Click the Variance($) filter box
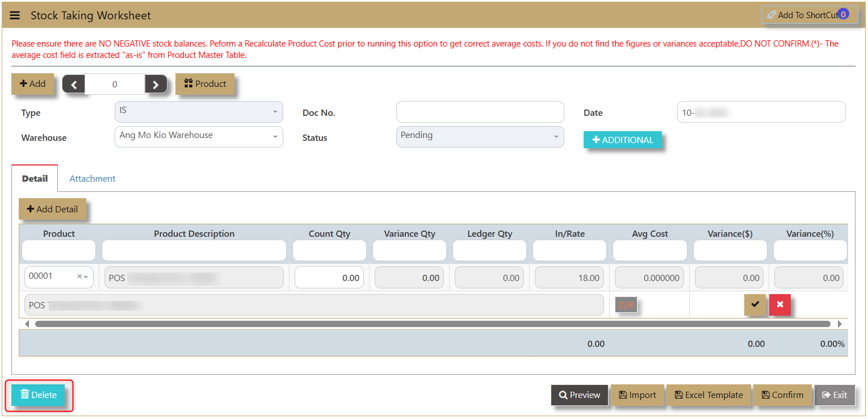 coord(730,250)
